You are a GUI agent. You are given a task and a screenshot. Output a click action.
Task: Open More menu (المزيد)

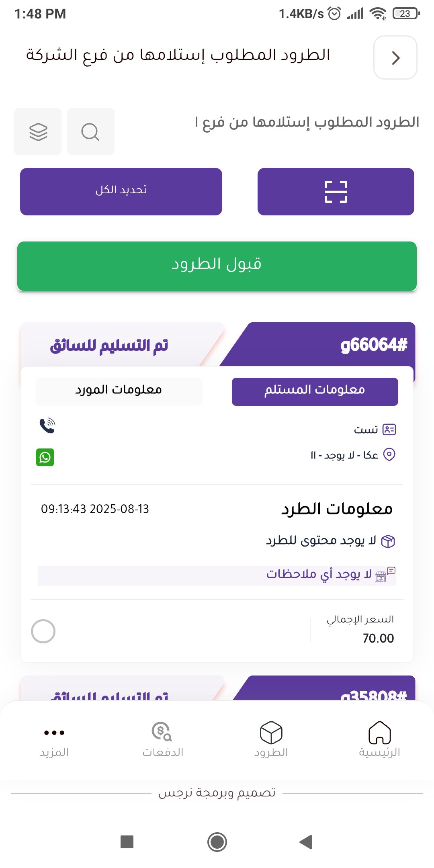point(54,739)
